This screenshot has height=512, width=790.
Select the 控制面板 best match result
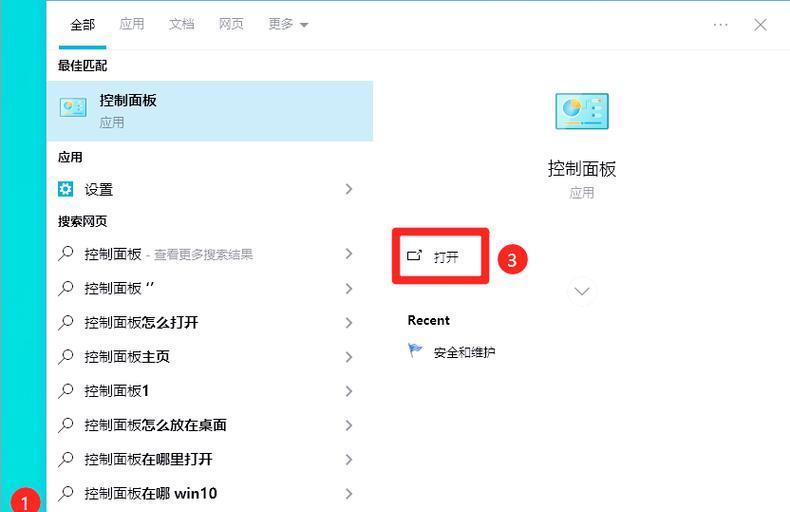(x=210, y=111)
